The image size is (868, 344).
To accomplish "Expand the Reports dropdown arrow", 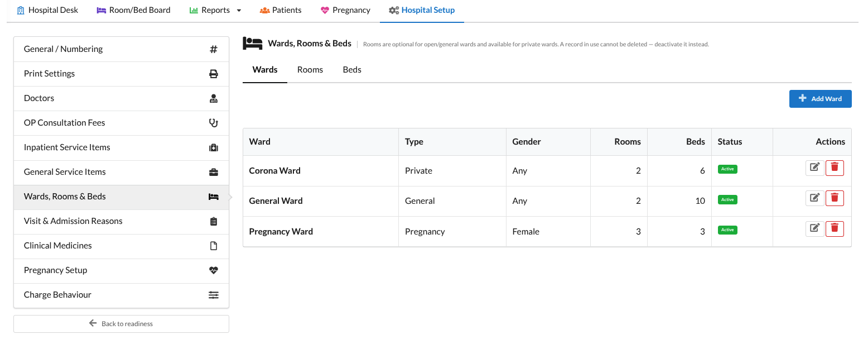I will pos(239,11).
